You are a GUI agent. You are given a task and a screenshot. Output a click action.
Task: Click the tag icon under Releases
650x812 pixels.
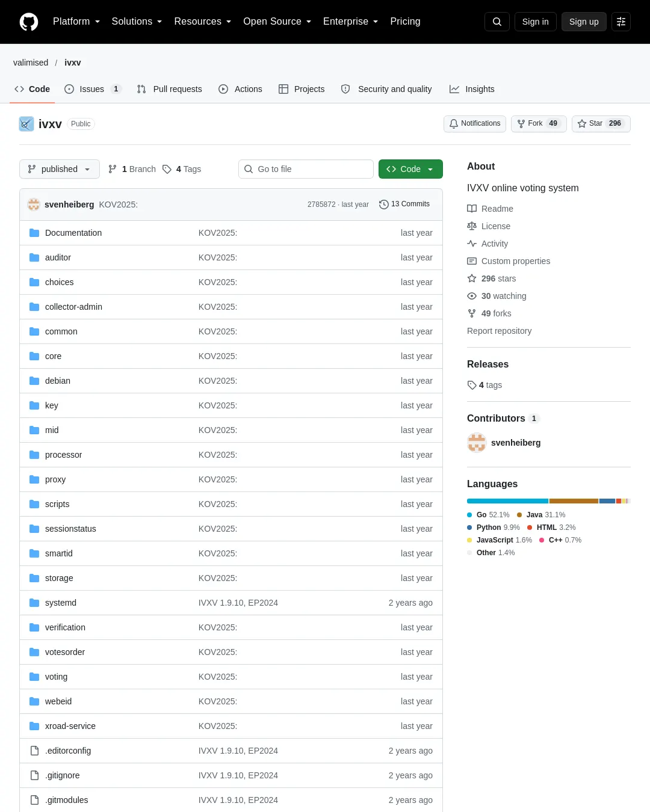point(472,385)
